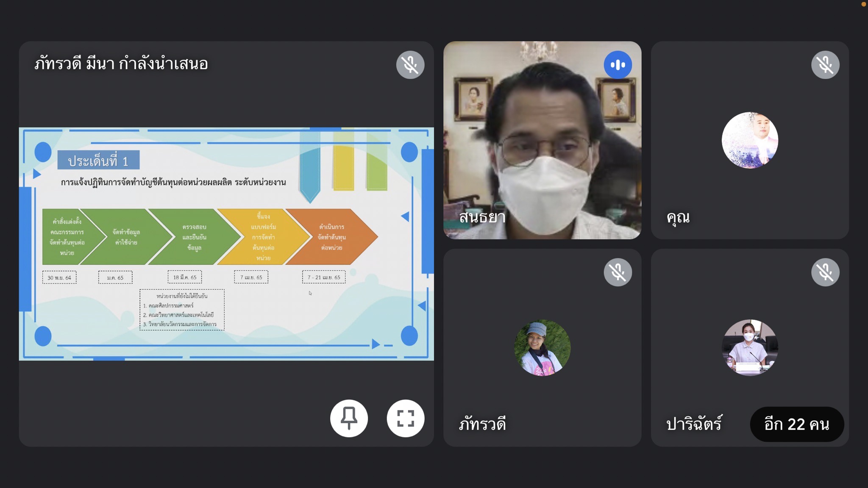868x488 pixels.
Task: Click the คุณ profile avatar
Action: [749, 140]
